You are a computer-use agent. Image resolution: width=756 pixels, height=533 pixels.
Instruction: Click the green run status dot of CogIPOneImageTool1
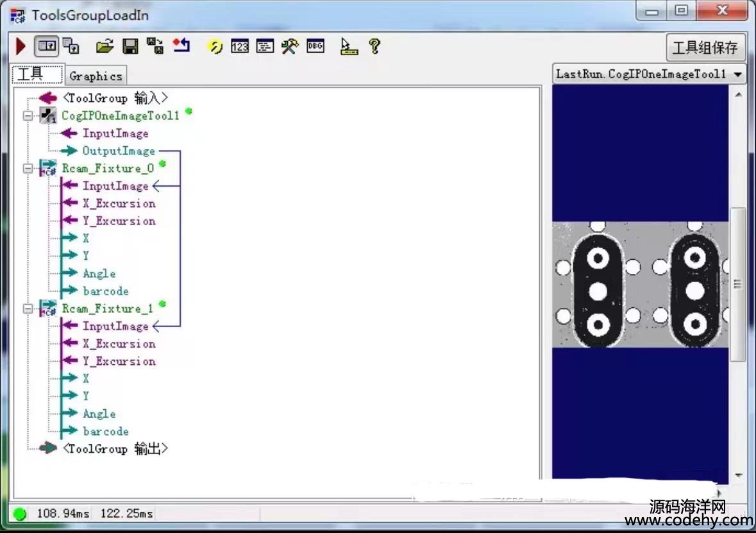coord(189,112)
